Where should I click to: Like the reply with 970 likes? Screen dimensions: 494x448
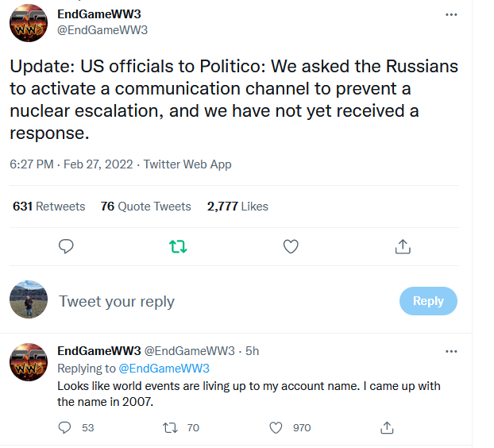pyautogui.click(x=276, y=427)
